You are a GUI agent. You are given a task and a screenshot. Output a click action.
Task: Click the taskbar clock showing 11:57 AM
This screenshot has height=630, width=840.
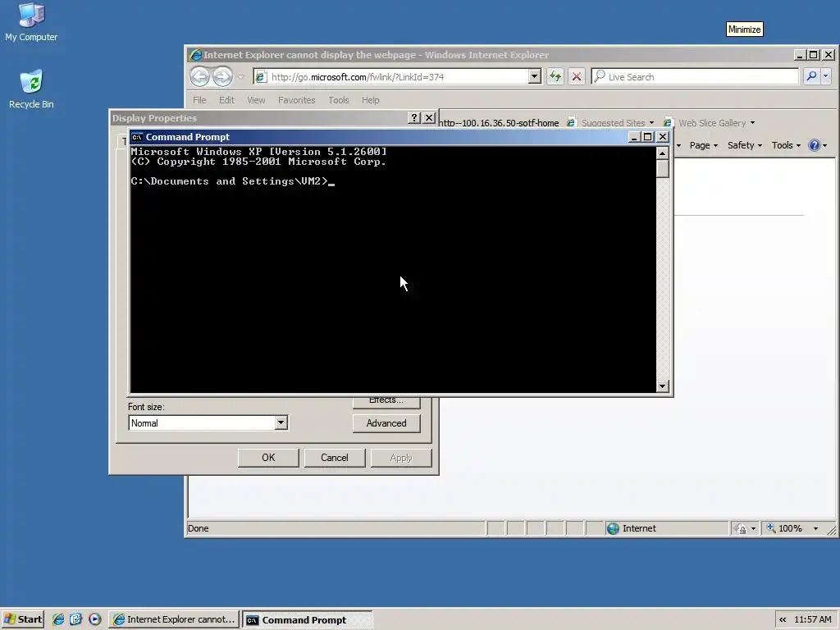(813, 620)
